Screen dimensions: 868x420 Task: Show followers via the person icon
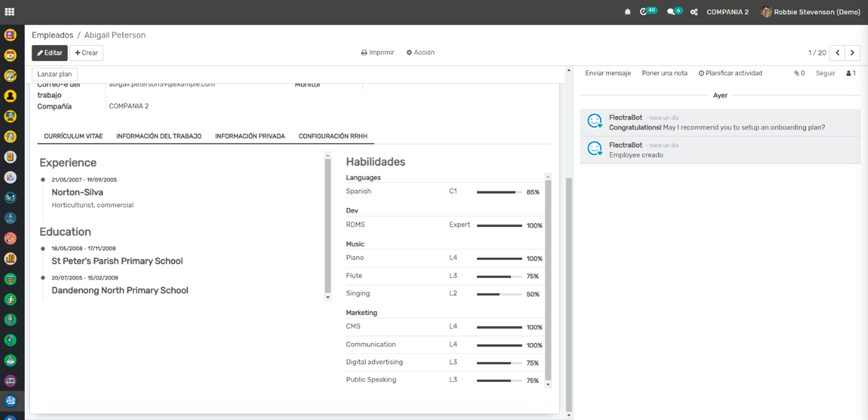[850, 73]
